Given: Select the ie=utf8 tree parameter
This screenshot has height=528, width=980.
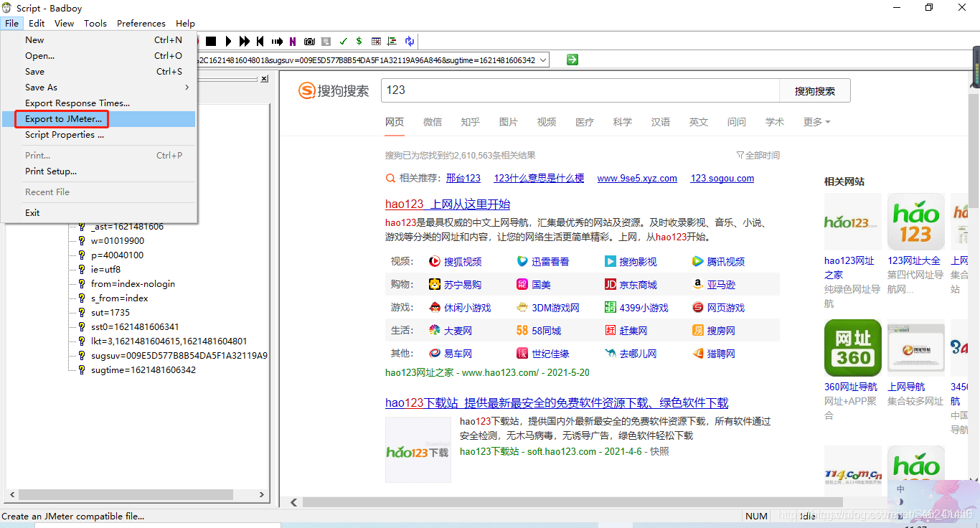Looking at the screenshot, I should [105, 270].
